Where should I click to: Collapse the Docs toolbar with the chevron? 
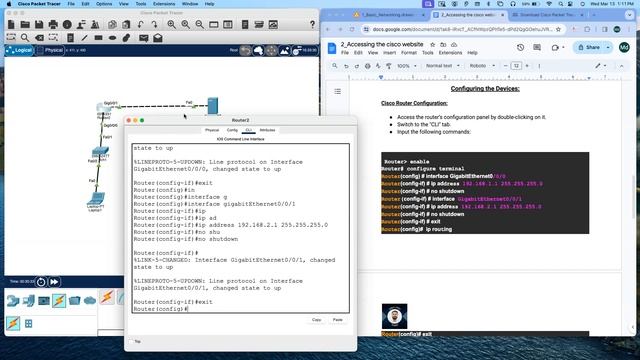tap(622, 66)
